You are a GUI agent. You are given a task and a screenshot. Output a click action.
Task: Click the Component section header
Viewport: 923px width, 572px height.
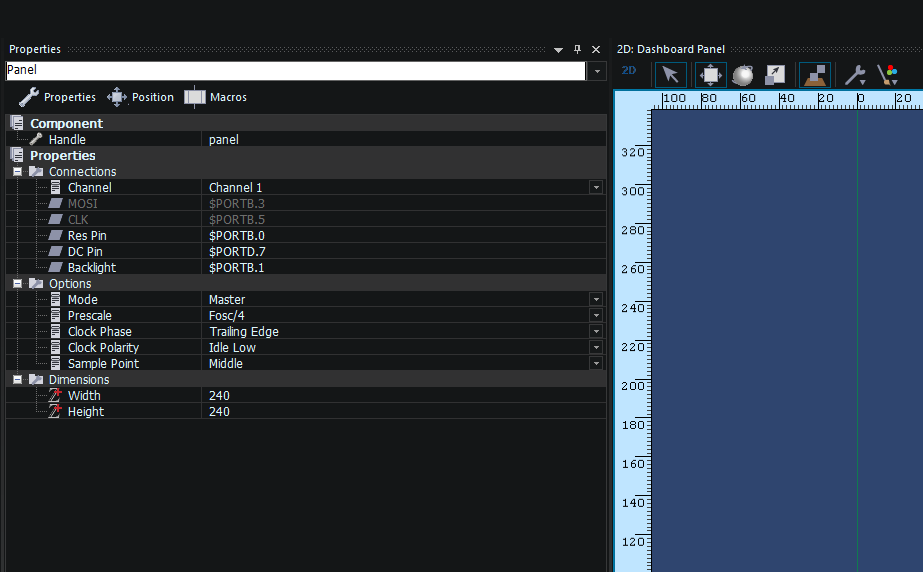click(67, 124)
